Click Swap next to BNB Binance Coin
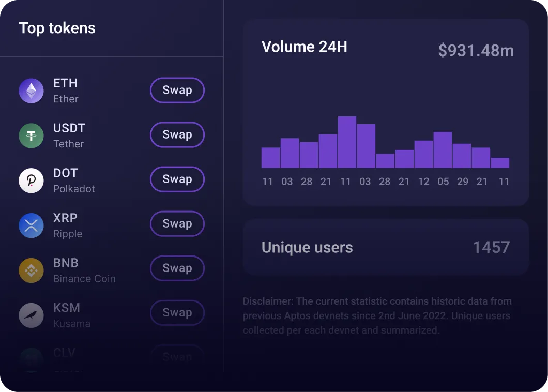Screen dimensions: 548x392 click(x=177, y=268)
